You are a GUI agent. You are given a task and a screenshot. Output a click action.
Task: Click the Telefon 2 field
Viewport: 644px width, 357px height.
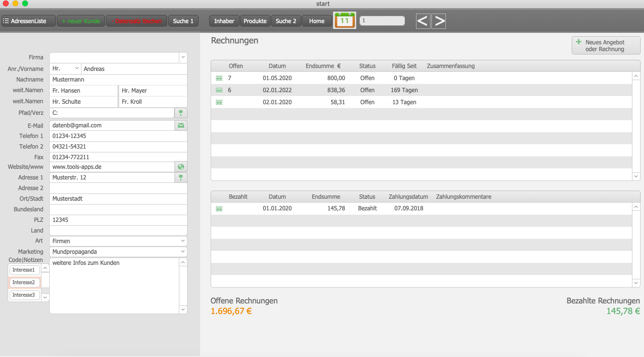pos(118,147)
